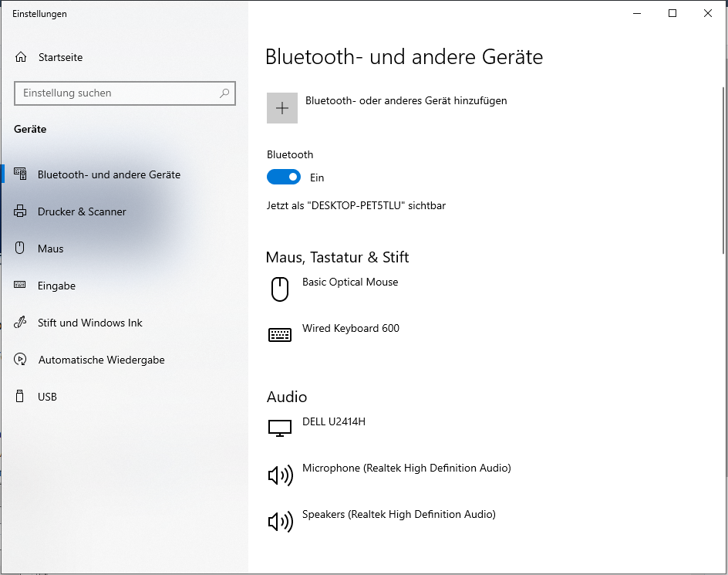Click Bluetooth- oder anderes Gerät hinzufügen label
The image size is (728, 575).
406,100
